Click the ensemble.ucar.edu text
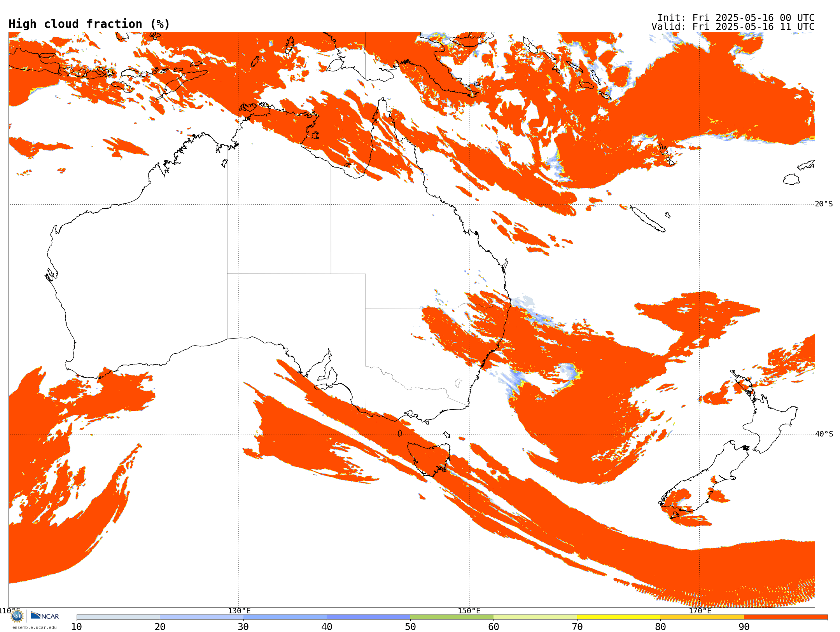Image resolution: width=840 pixels, height=632 pixels. (x=34, y=627)
